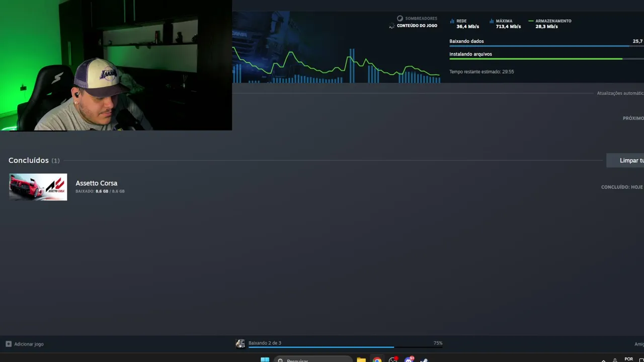Click the Conteúdo do jogo spinner icon
The width and height of the screenshot is (644, 362).
[392, 26]
